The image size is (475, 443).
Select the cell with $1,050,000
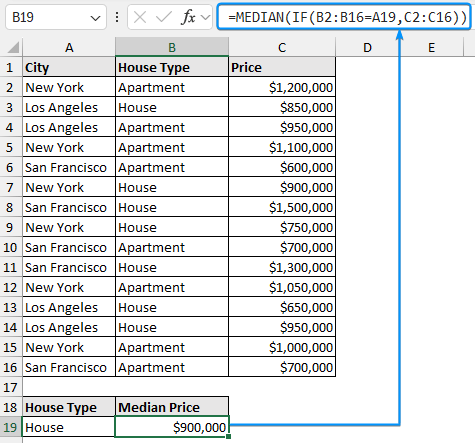click(x=282, y=287)
